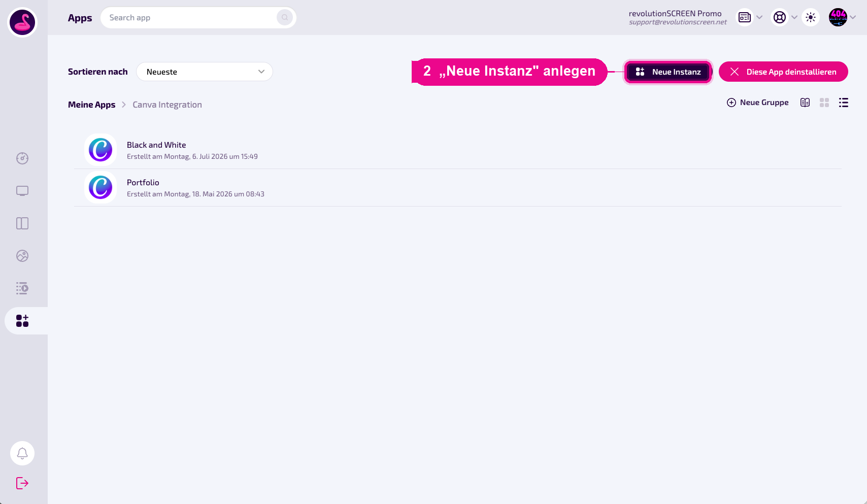
Task: Click Diese App deinstallieren button
Action: [783, 72]
